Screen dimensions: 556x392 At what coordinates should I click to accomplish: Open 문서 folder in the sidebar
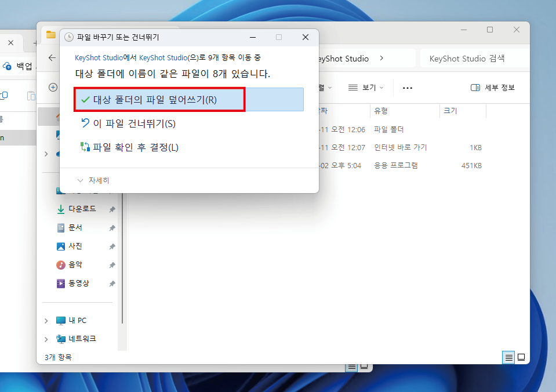75,228
